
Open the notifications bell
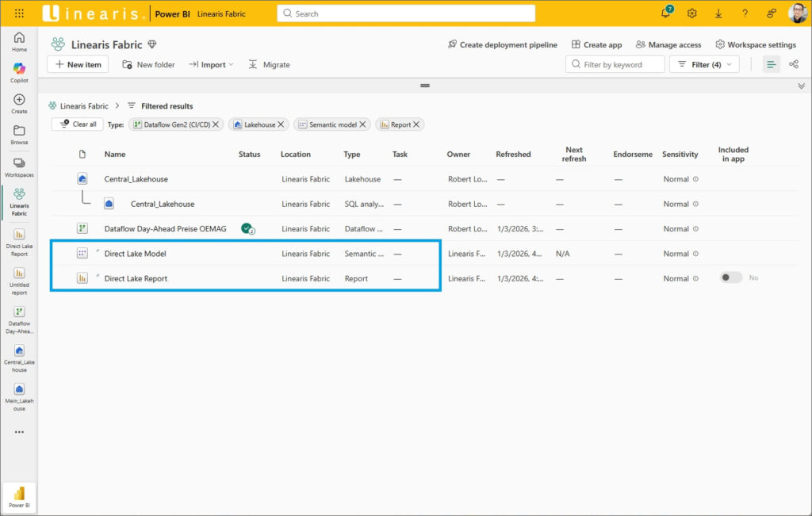click(x=666, y=13)
